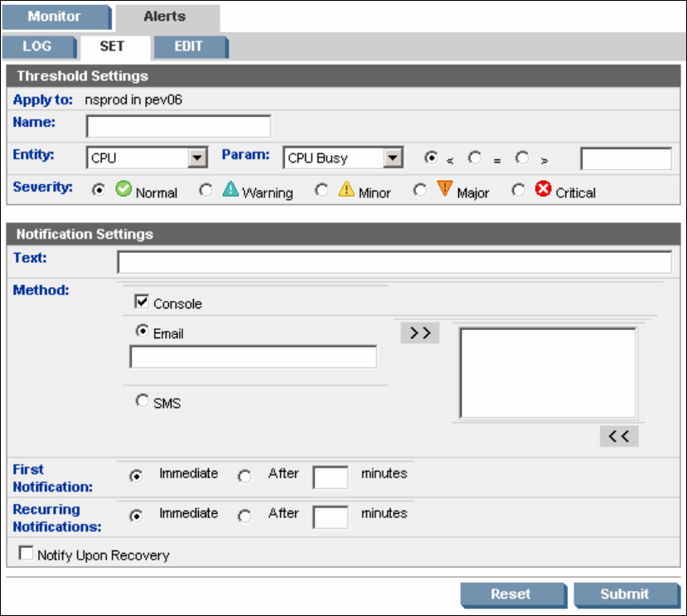
Task: Click the green Normal severity icon
Action: coord(123,190)
